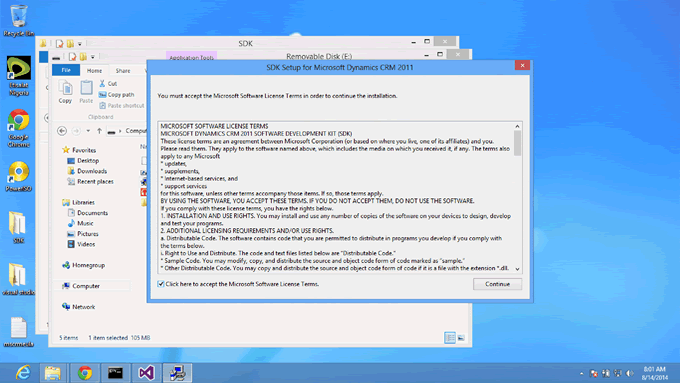Select Pictures library in navigation pane
The width and height of the screenshot is (680, 383).
[x=83, y=234]
